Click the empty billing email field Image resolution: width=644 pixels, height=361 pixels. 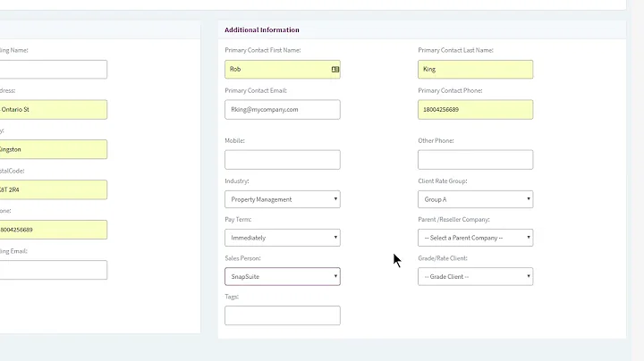click(54, 270)
